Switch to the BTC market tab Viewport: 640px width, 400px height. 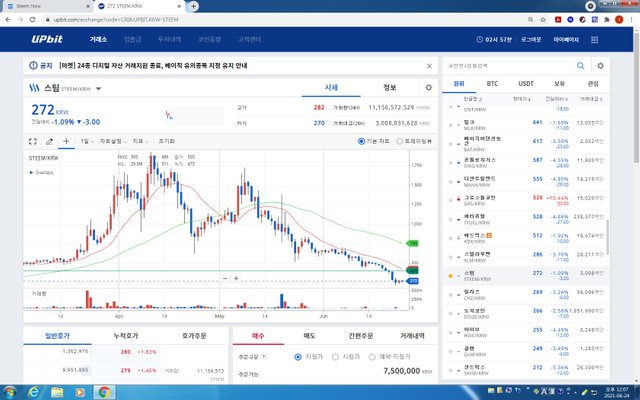492,84
